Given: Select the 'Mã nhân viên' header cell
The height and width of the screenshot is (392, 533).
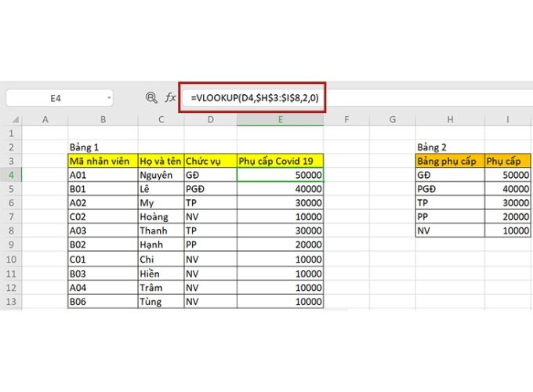Looking at the screenshot, I should tap(103, 161).
